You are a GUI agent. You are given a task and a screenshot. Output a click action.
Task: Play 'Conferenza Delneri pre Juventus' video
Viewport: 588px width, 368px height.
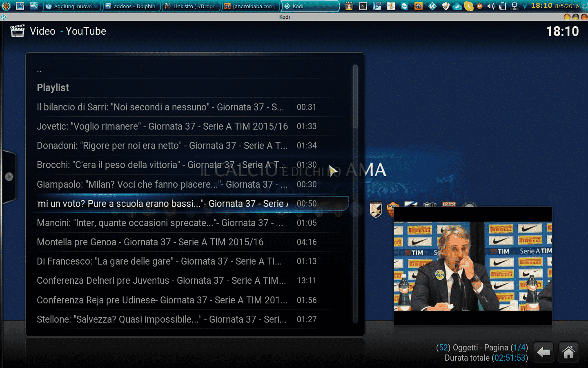point(192,280)
